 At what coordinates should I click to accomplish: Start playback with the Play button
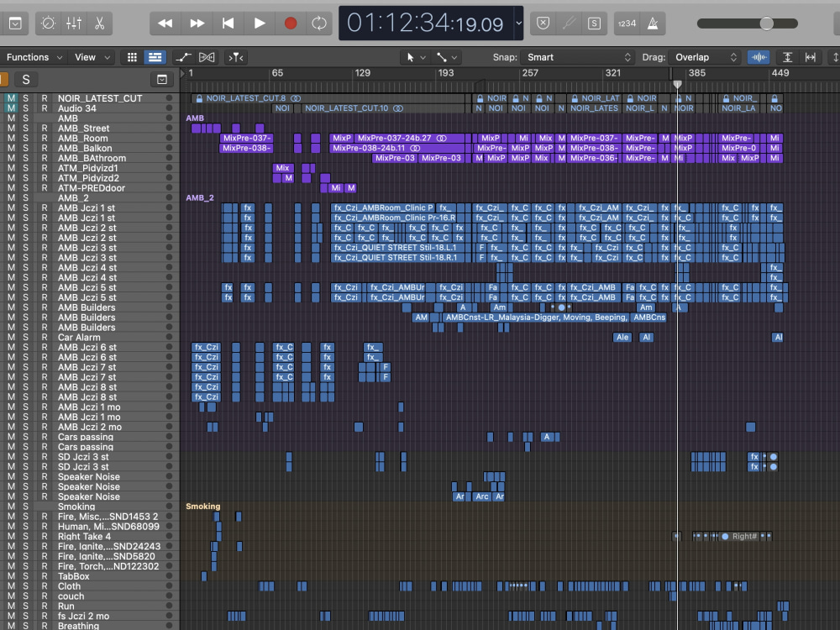click(260, 23)
